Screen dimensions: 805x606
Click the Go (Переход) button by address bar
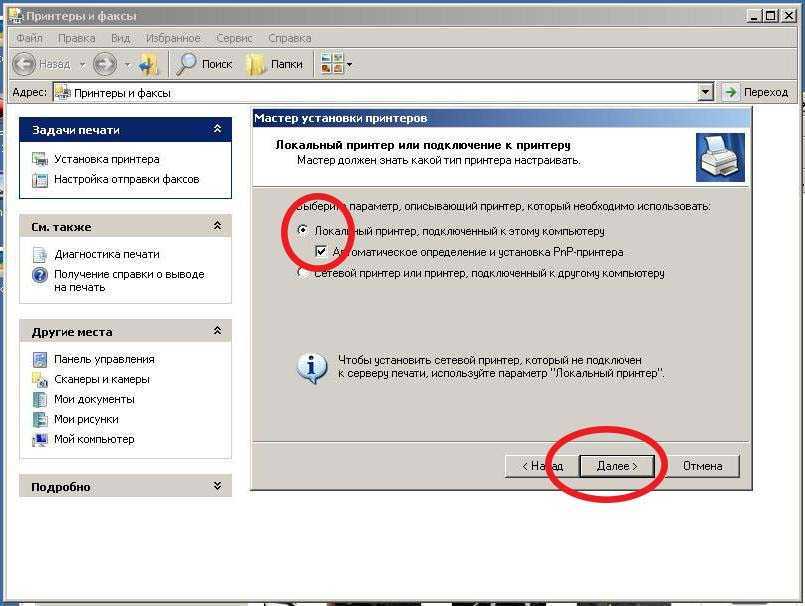click(757, 92)
